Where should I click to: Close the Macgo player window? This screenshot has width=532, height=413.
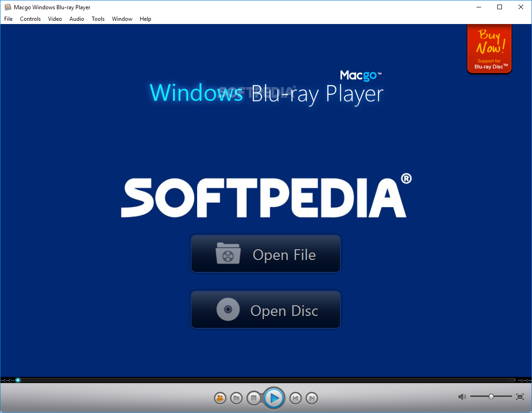[521, 7]
